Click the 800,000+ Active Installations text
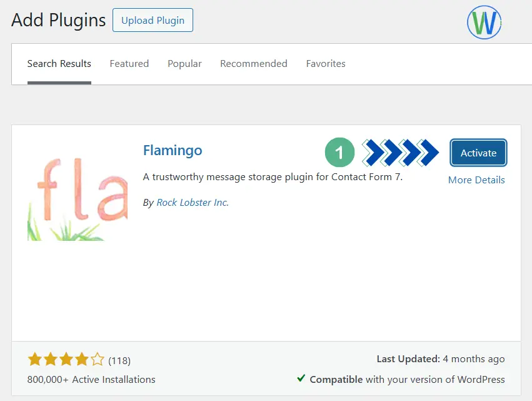This screenshot has width=532, height=401. [x=91, y=379]
